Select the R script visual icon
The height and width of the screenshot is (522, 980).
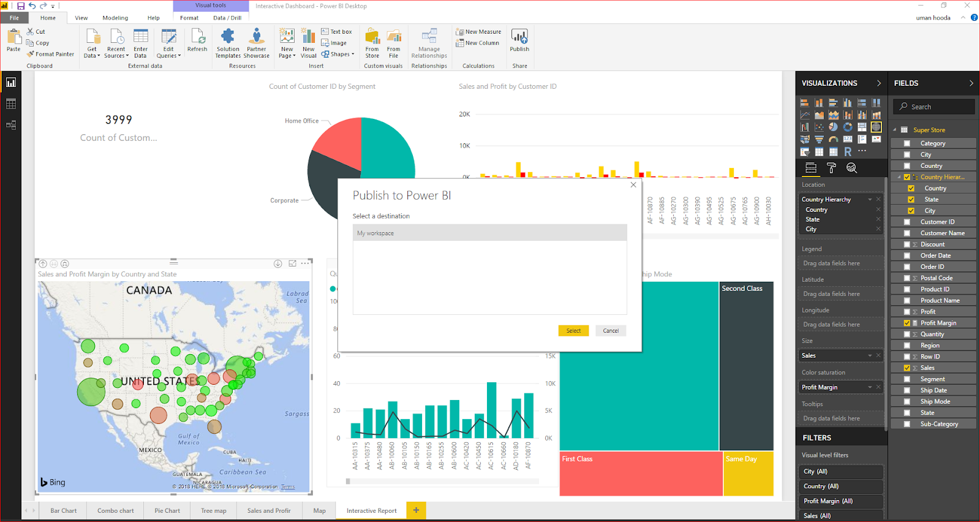pos(848,151)
